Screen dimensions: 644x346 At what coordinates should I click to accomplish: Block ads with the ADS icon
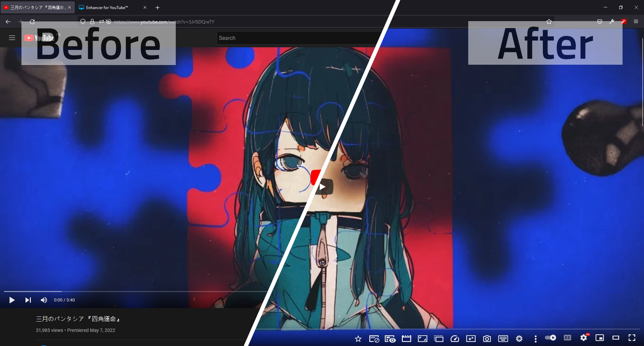[374, 339]
